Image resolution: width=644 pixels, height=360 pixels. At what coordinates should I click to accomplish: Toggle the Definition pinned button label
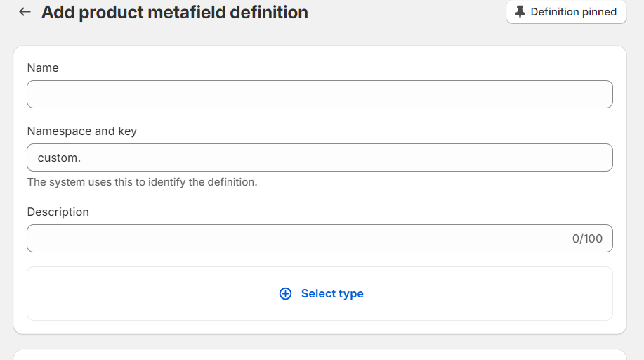pyautogui.click(x=573, y=12)
